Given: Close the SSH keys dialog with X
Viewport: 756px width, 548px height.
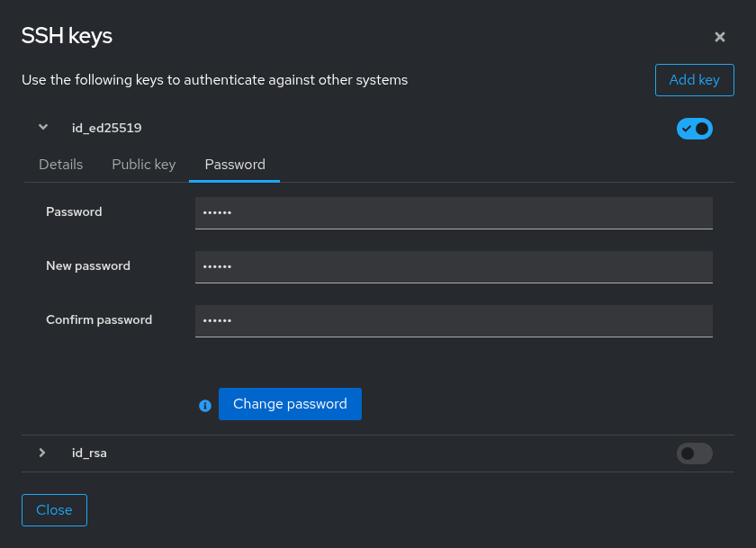Looking at the screenshot, I should [x=719, y=37].
